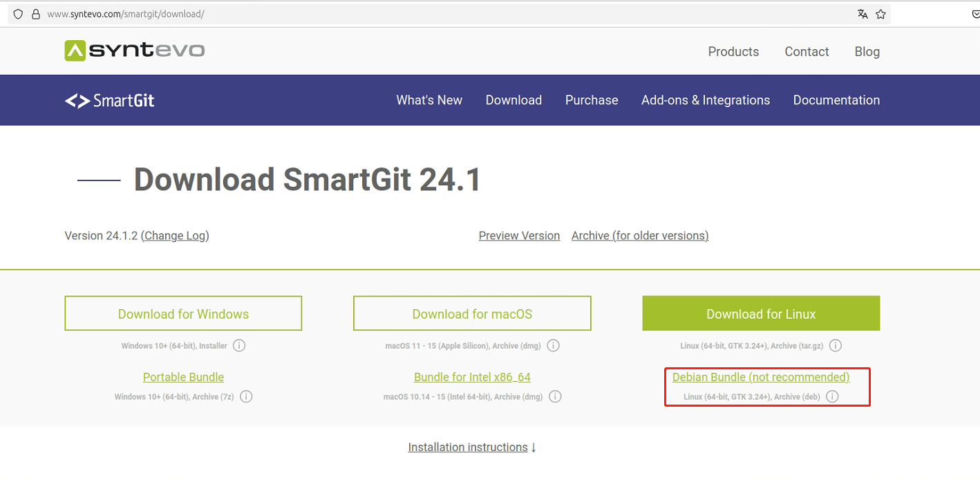Image resolution: width=980 pixels, height=480 pixels.
Task: Bookmark this page with the star icon
Action: point(880,14)
